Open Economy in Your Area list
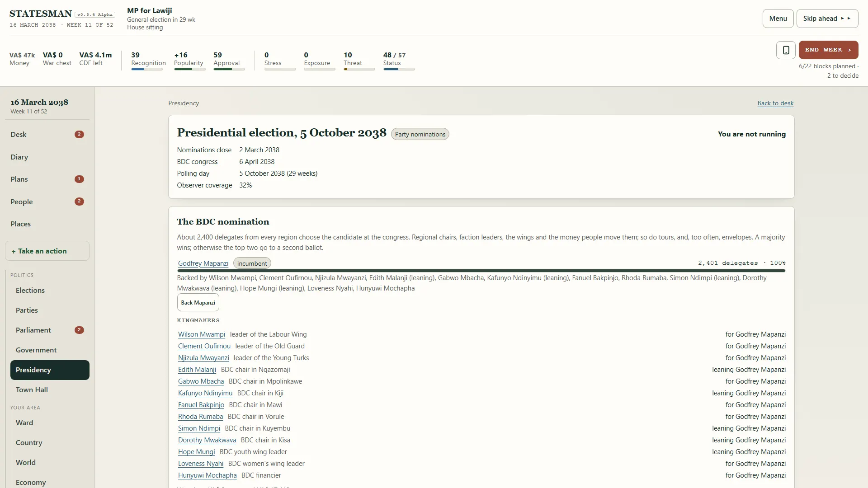The height and width of the screenshot is (488, 868). (x=50, y=482)
